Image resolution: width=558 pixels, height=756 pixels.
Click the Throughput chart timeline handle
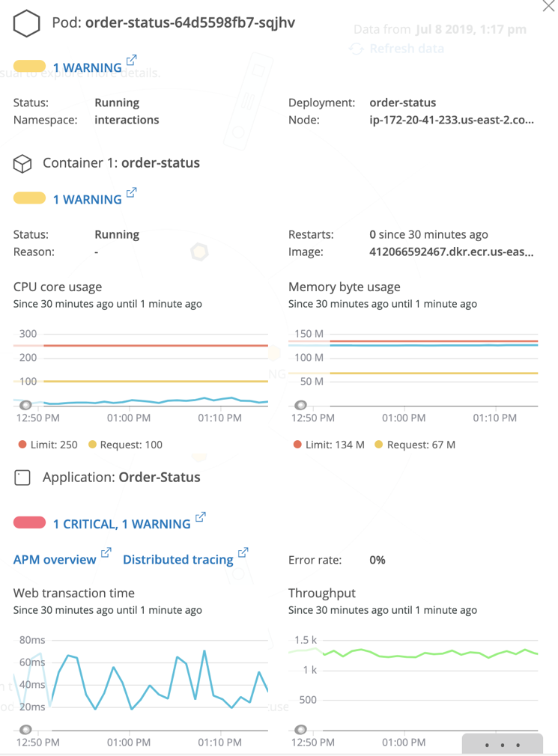coord(300,730)
